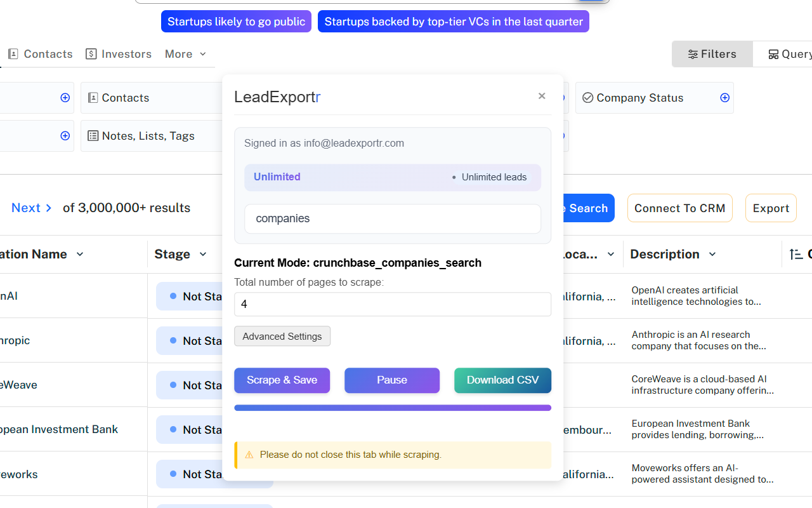
Task: Click the Moveworks description text
Action: (702, 474)
